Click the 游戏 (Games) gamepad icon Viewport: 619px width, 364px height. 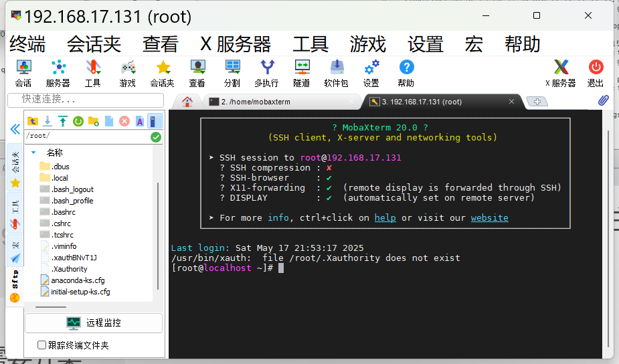pos(128,73)
